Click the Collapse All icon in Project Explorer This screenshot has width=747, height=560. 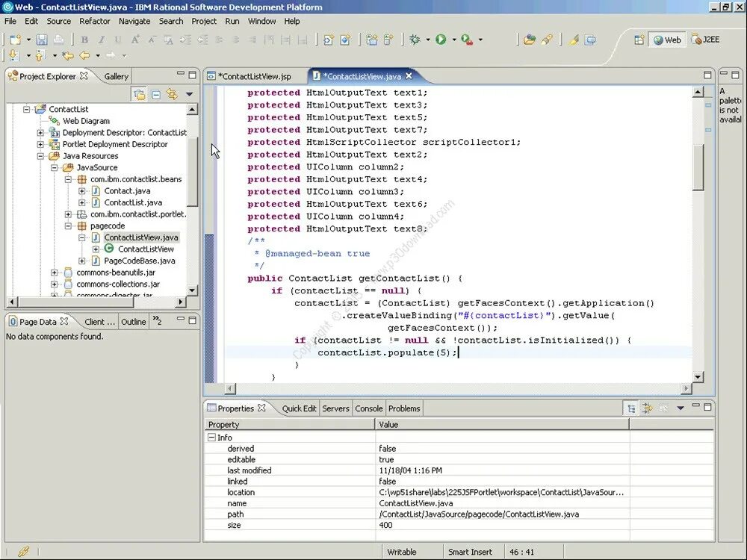click(156, 94)
